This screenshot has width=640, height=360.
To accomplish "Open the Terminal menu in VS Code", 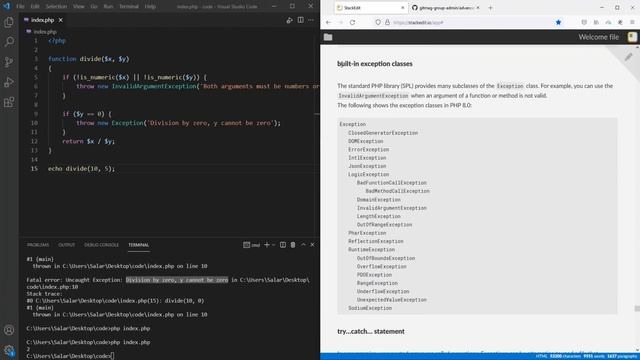I will [x=129, y=7].
